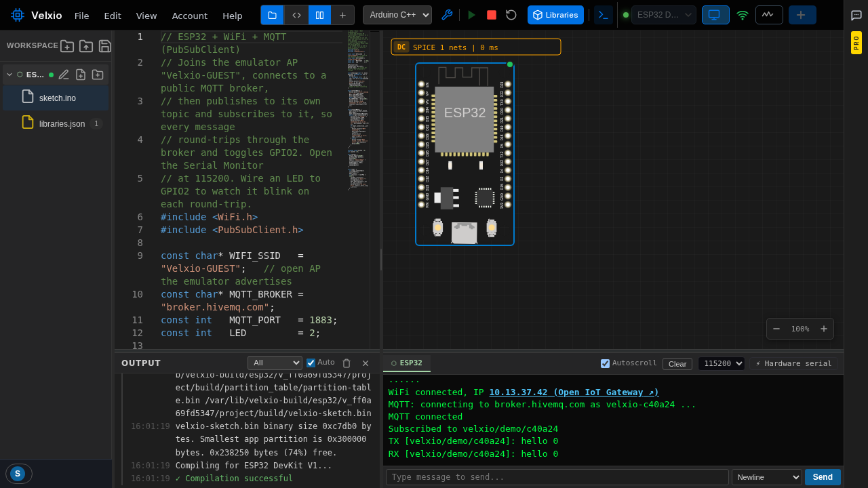Toggle the code editor view button
Screen dimensions: 868x488
click(x=296, y=15)
